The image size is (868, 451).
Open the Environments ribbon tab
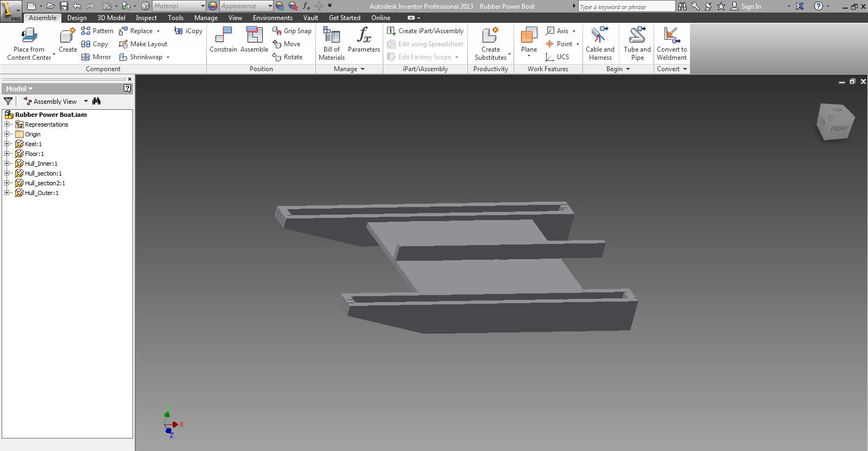tap(273, 18)
